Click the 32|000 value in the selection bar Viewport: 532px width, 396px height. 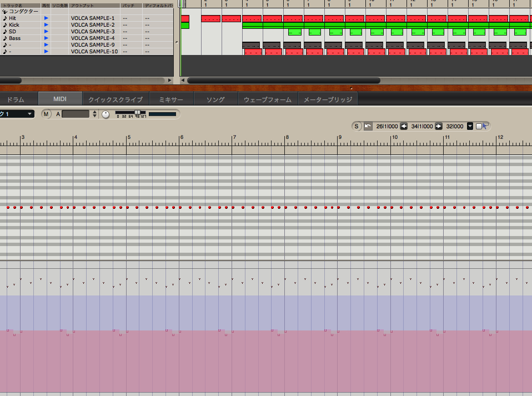[x=455, y=126]
